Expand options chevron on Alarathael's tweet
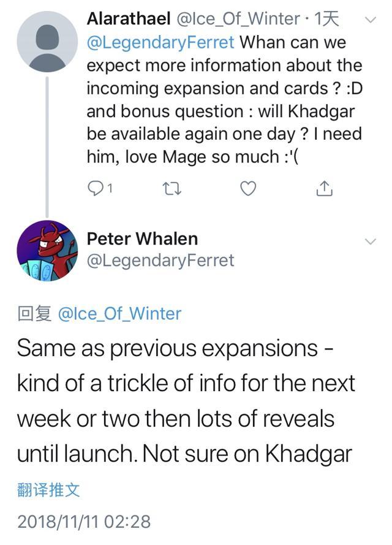Screen dimensions: 392x545 (370, 20)
